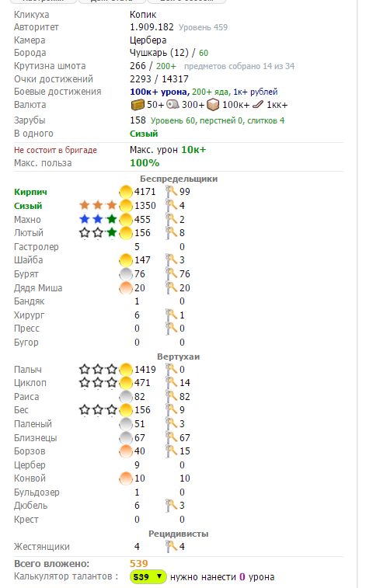Click the gold coin icon next to Кирпич
This screenshot has height=588, width=373.
[x=126, y=192]
